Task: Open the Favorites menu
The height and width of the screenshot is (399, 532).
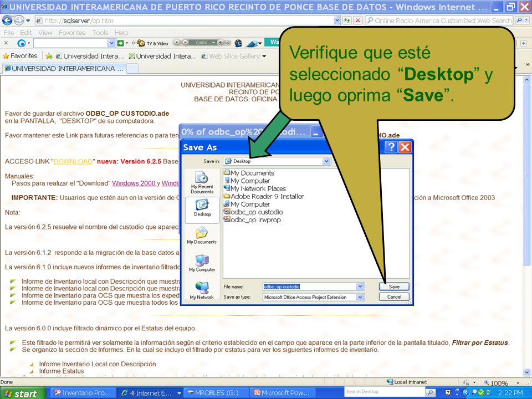Action: pos(72,33)
